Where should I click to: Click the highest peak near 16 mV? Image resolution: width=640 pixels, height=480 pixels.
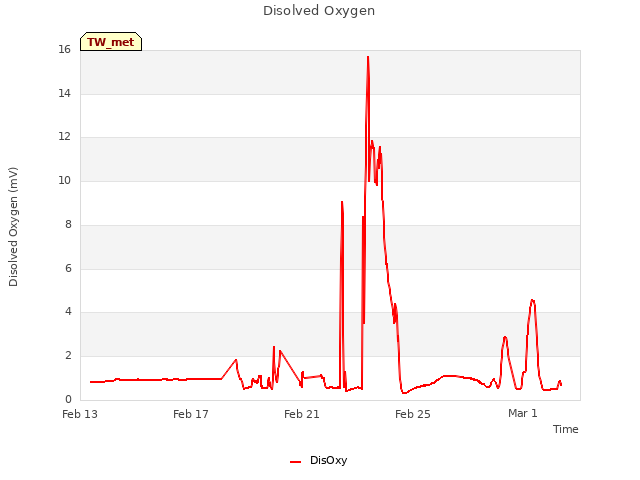tap(368, 57)
